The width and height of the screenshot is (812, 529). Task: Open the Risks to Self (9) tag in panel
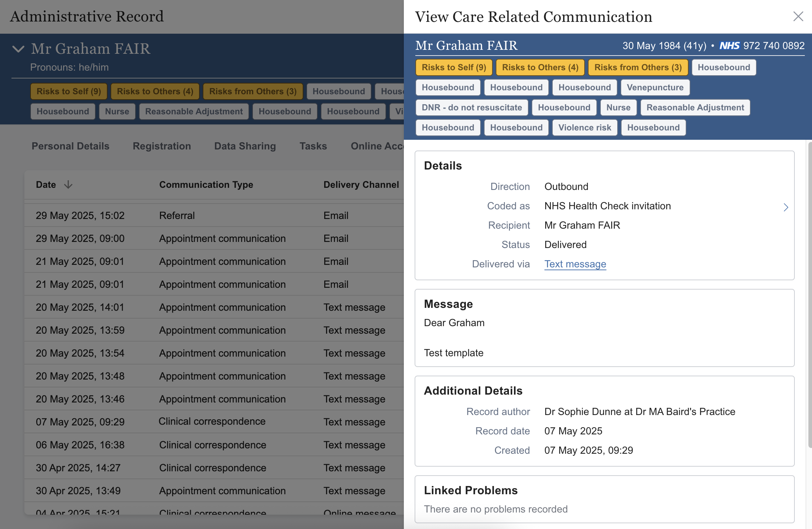pyautogui.click(x=454, y=67)
